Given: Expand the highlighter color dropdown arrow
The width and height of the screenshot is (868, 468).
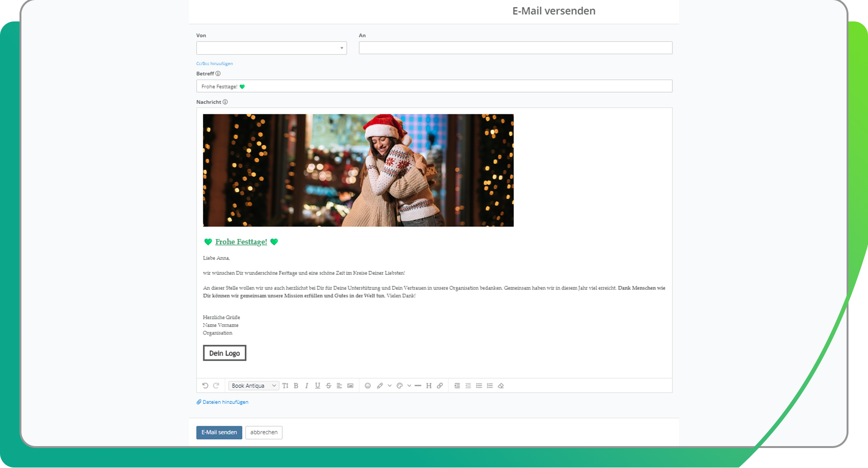Looking at the screenshot, I should point(390,386).
